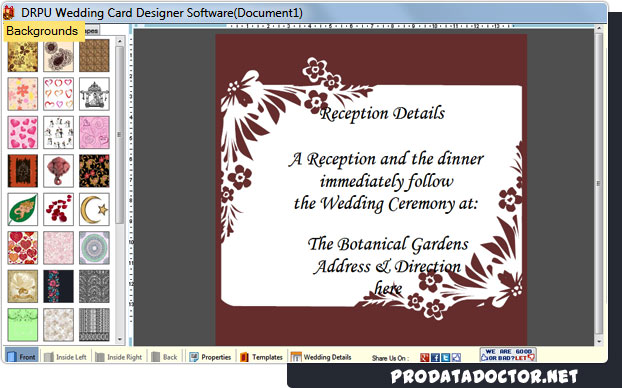Pick the crescent moon and star background
This screenshot has width=622, height=388.
click(94, 209)
